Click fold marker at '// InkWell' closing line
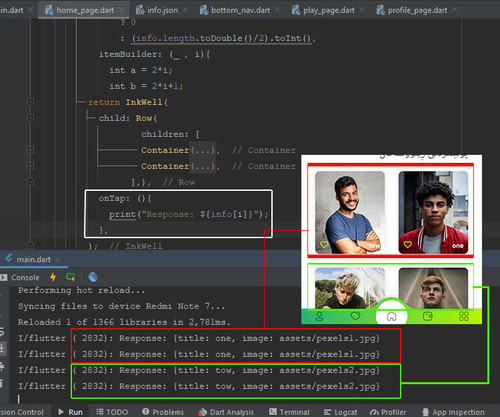Image resolution: width=500 pixels, height=417 pixels. (30, 246)
